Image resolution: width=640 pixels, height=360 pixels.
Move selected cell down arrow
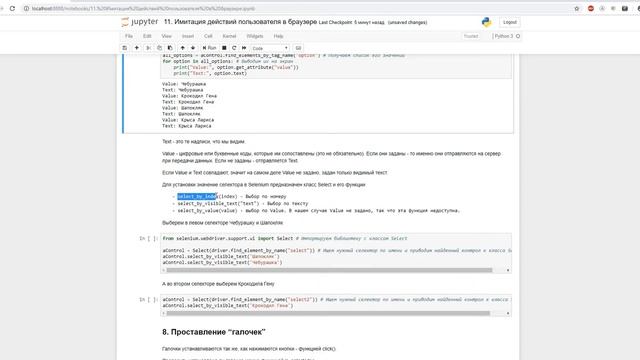[x=193, y=48]
